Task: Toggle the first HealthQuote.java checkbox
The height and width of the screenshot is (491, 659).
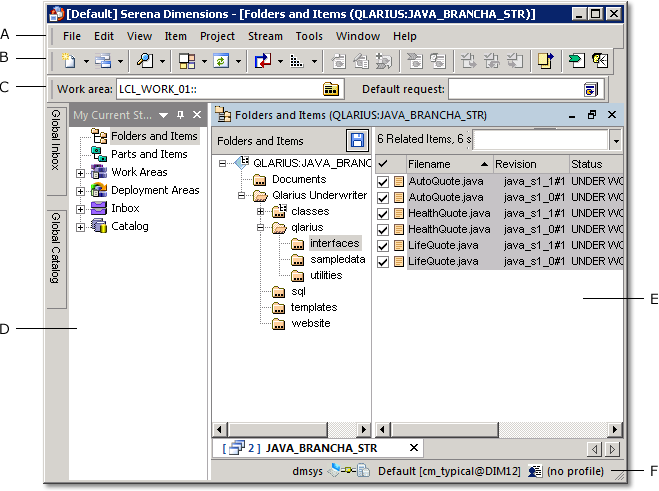Action: pyautogui.click(x=384, y=213)
